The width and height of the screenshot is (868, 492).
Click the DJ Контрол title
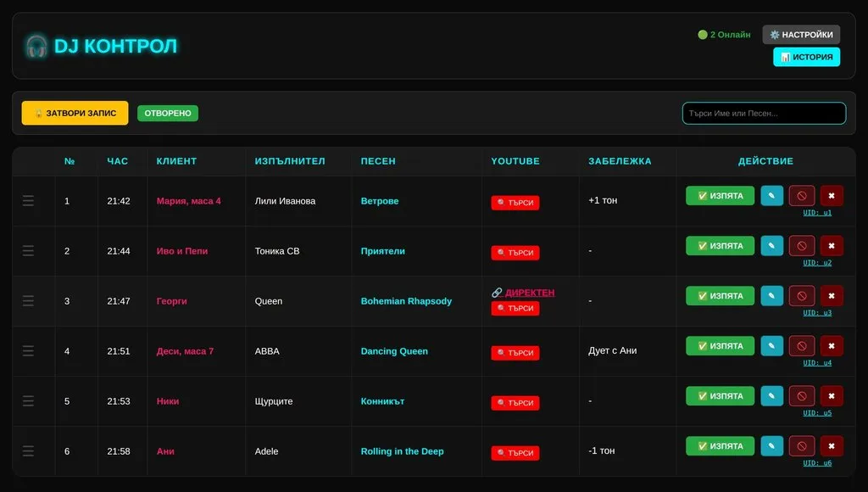pyautogui.click(x=115, y=46)
